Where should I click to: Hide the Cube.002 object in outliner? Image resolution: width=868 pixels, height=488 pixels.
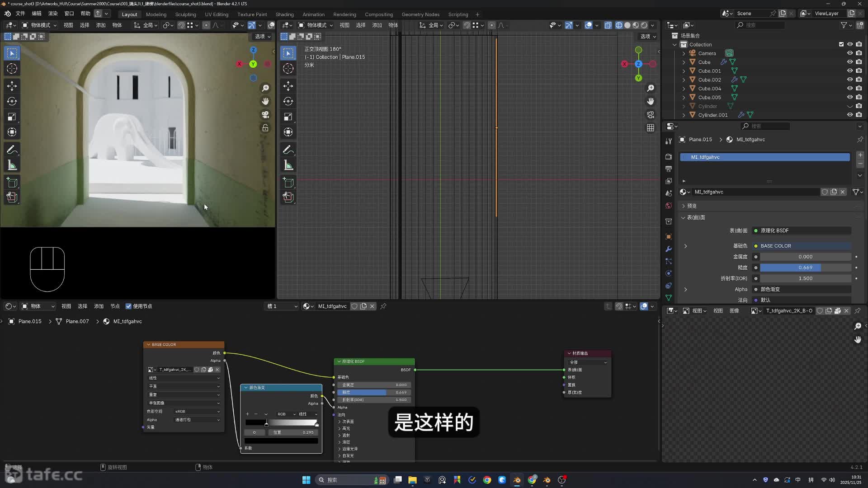tap(849, 80)
